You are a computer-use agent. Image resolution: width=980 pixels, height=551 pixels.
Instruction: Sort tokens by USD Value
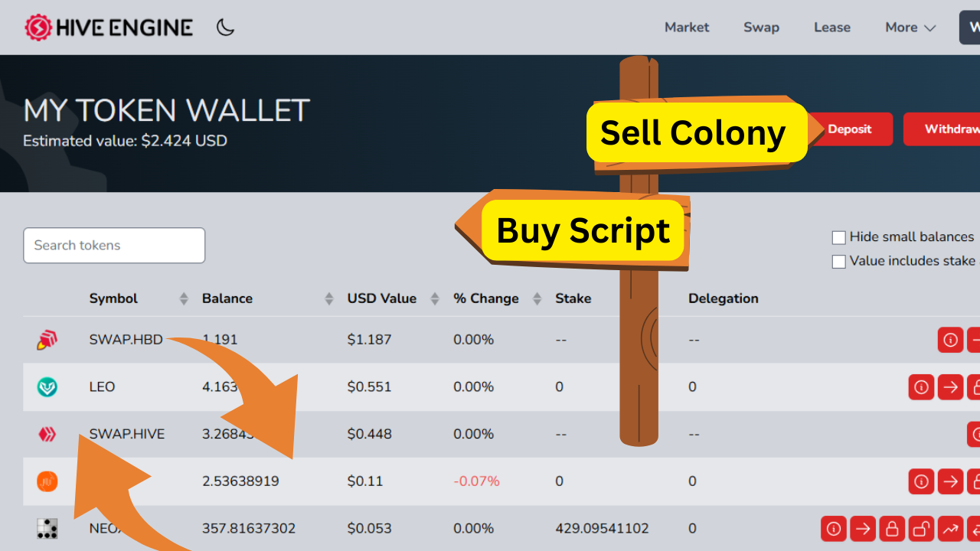point(382,298)
